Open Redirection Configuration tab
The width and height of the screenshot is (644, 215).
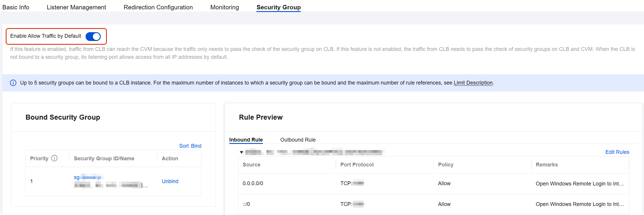click(158, 7)
